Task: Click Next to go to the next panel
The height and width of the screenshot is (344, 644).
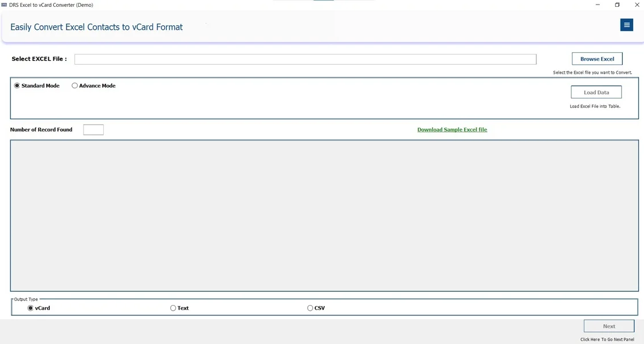Action: tap(608, 326)
